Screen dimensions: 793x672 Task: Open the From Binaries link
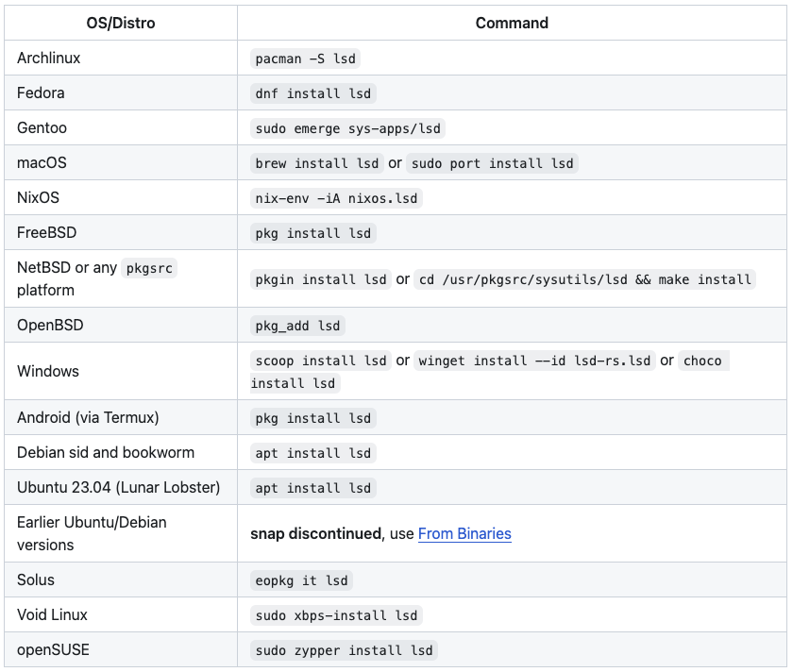(x=464, y=534)
